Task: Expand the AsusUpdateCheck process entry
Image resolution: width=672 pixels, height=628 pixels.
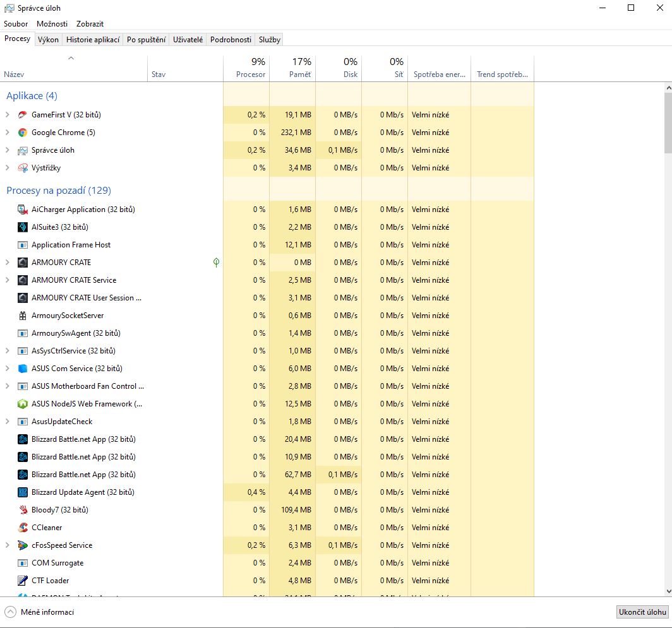Action: 8,422
